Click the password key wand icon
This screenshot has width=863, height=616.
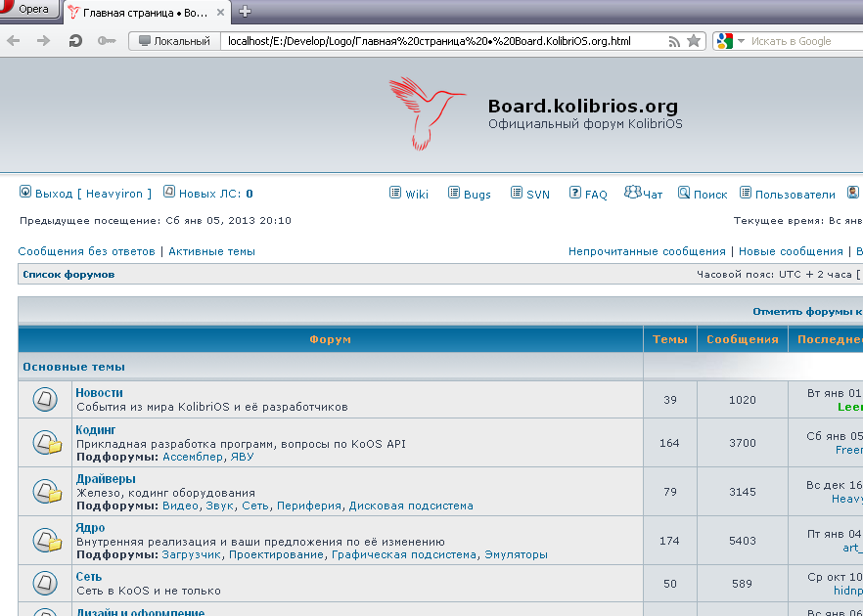107,41
